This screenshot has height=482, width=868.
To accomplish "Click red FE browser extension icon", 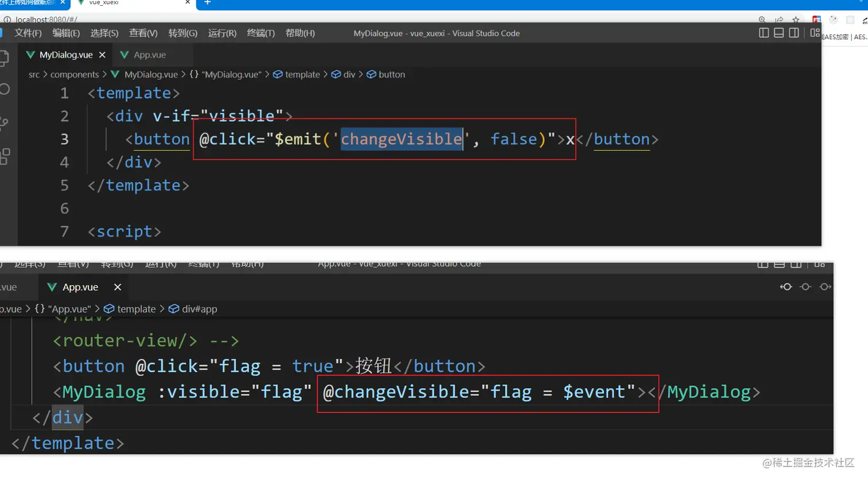I will 816,20.
